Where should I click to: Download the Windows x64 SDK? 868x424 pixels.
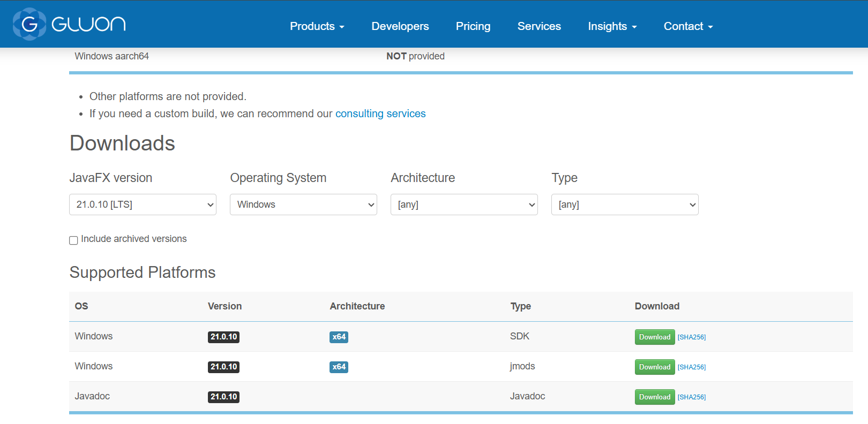coord(654,337)
